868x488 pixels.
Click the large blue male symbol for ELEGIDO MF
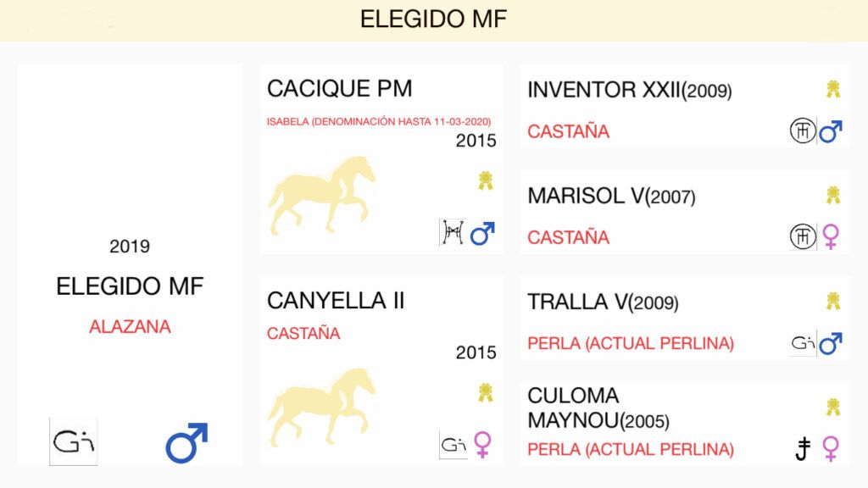pyautogui.click(x=186, y=442)
